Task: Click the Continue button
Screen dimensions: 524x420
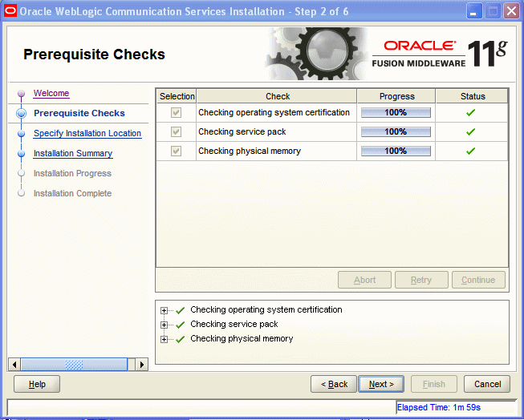Action: tap(478, 280)
